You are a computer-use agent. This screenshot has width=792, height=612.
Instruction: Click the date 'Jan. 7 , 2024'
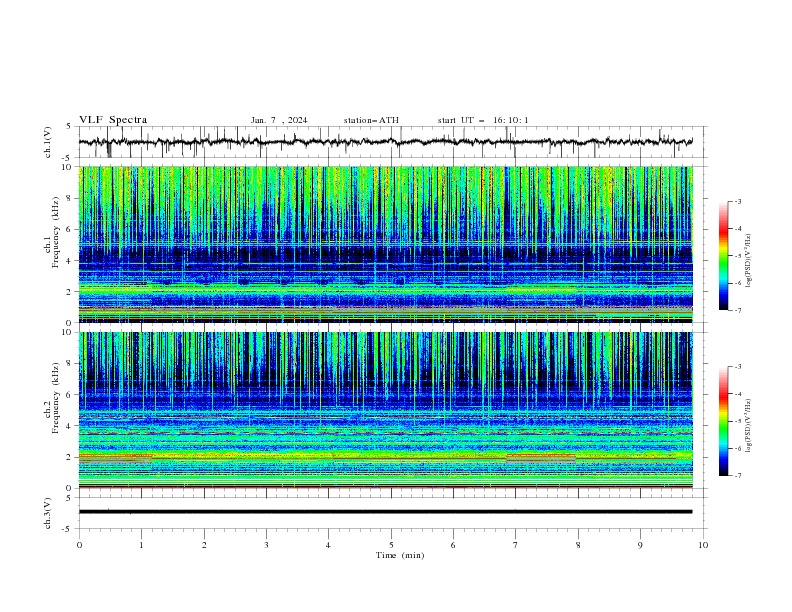pyautogui.click(x=279, y=120)
